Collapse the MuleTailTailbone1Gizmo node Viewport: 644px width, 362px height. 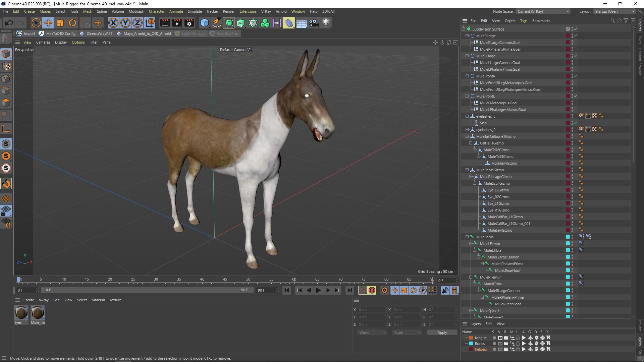(467, 136)
